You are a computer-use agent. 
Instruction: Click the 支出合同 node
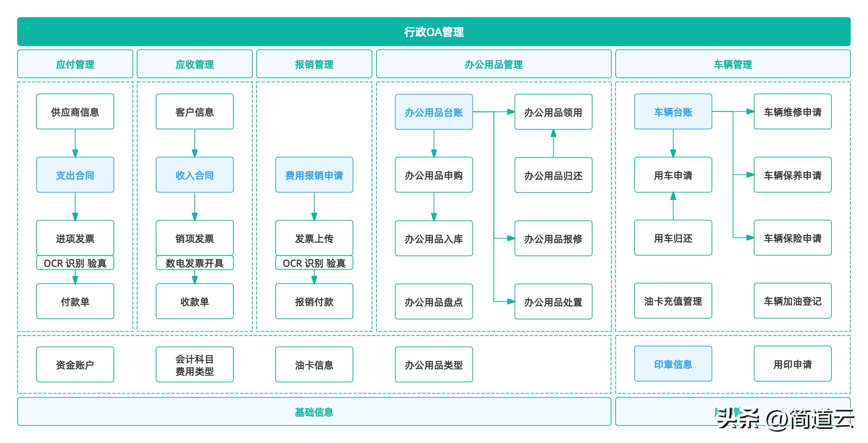[x=75, y=175]
